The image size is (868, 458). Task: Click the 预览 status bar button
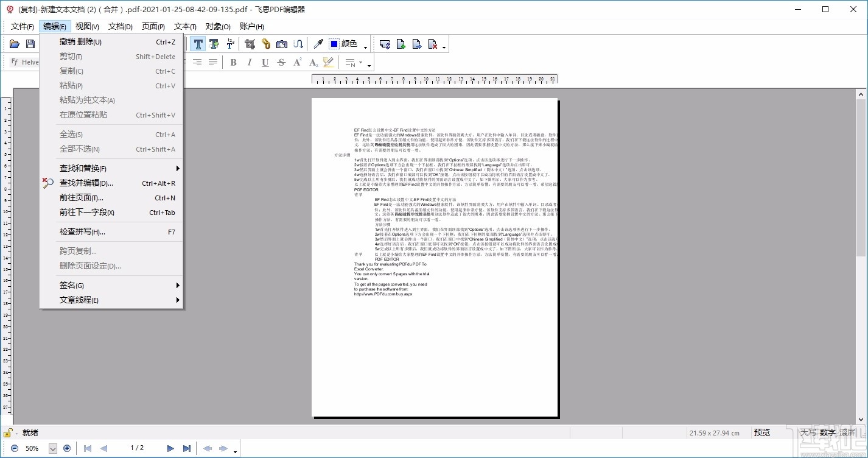coord(762,432)
